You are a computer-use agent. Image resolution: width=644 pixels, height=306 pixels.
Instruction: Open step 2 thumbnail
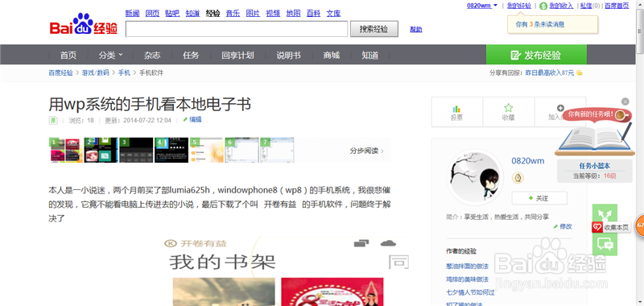click(x=101, y=151)
